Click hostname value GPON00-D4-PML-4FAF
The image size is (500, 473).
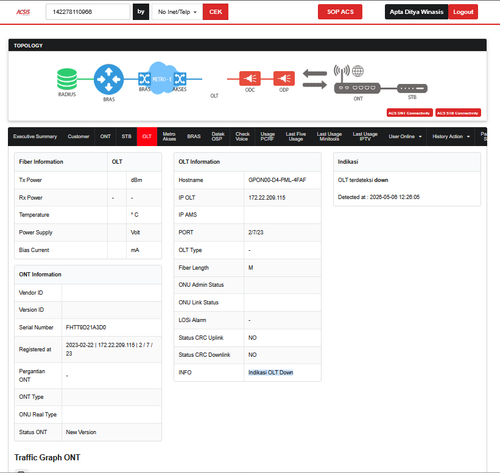click(x=277, y=180)
